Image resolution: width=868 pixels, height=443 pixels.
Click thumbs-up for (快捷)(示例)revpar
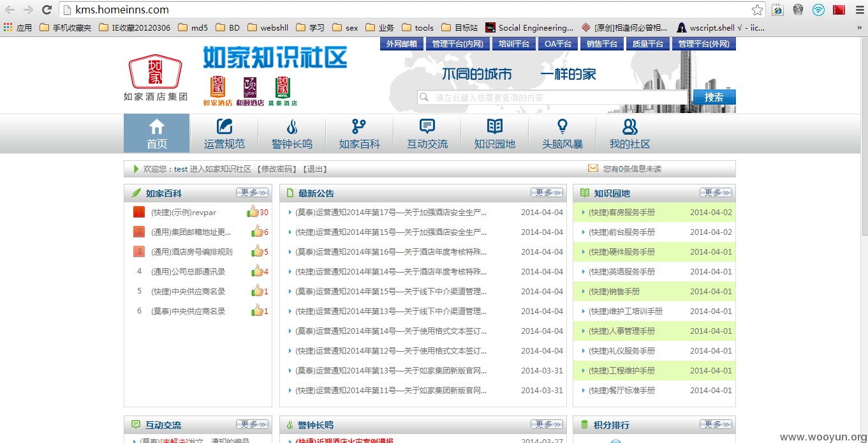pos(253,211)
